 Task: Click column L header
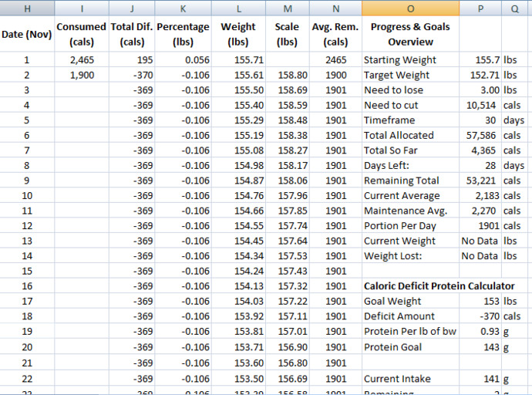[x=238, y=8]
